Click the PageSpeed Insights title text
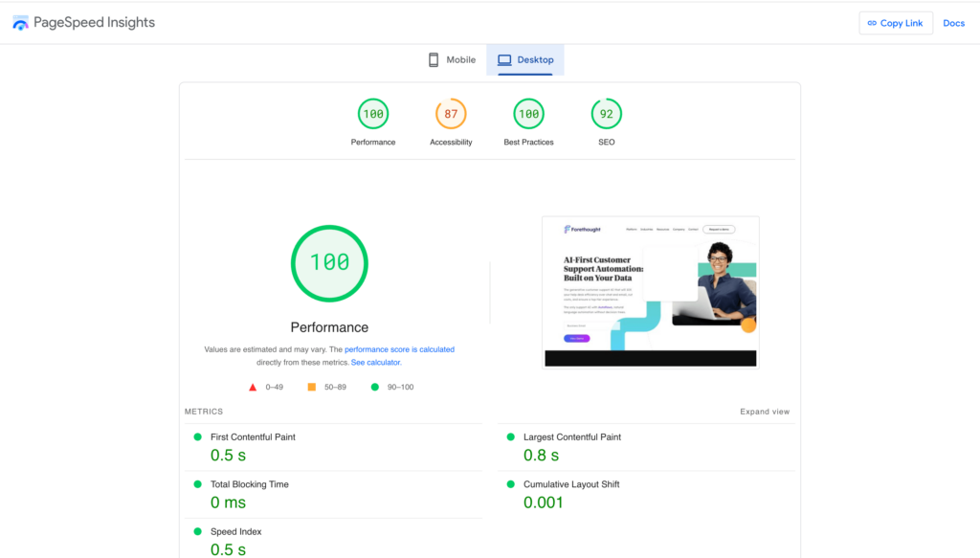Screen dimensions: 980x558 [95, 23]
